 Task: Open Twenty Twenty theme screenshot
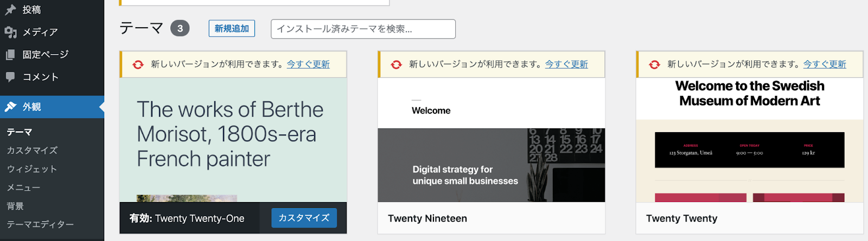[x=750, y=140]
